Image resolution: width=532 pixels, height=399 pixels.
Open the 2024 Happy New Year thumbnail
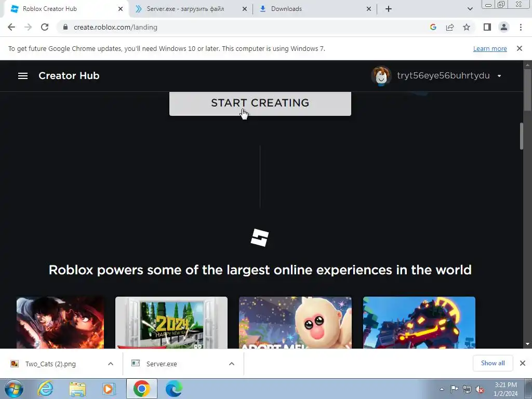(171, 323)
